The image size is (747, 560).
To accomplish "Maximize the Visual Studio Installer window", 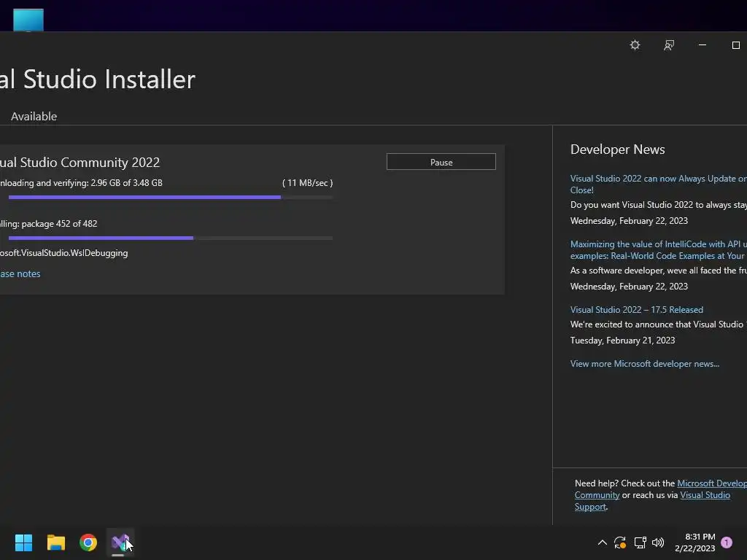I will (735, 45).
